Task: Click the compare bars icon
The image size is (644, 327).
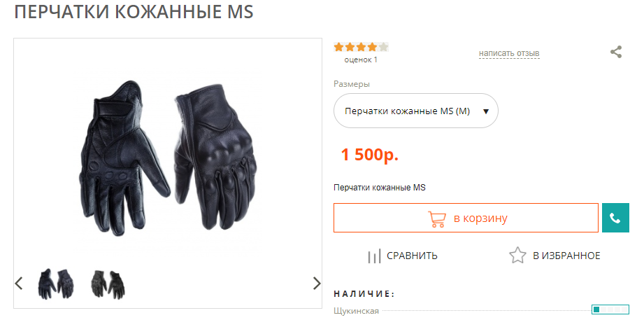Action: 374,256
